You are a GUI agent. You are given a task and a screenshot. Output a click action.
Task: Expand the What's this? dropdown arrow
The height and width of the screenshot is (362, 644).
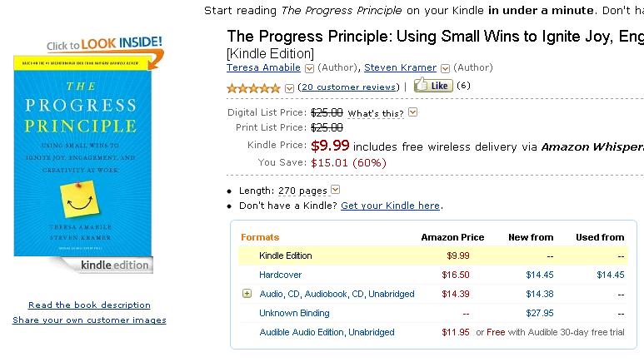(412, 112)
